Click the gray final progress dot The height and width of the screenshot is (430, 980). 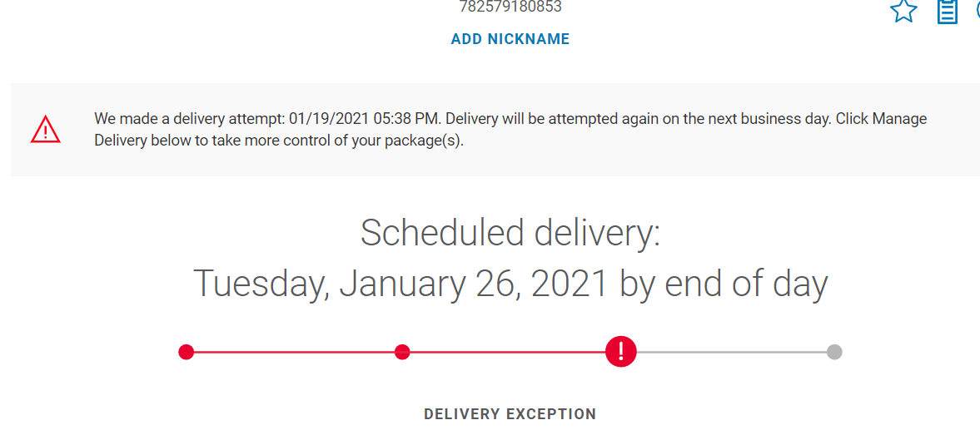(x=834, y=352)
